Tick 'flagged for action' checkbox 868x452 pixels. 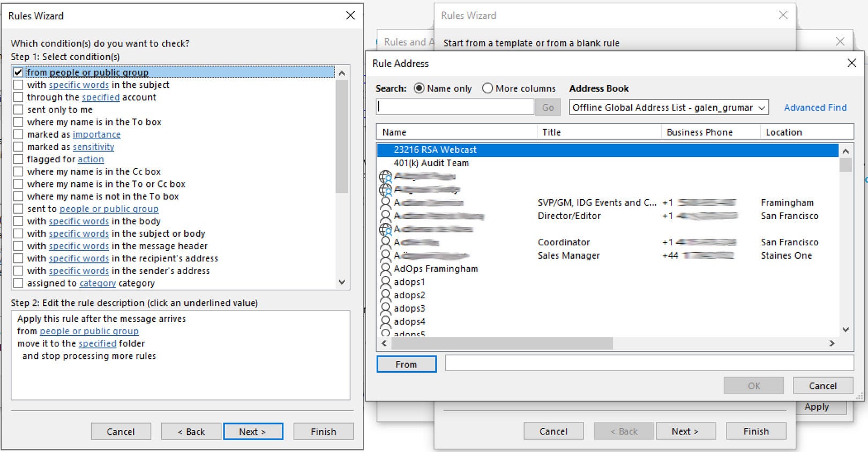click(x=18, y=159)
